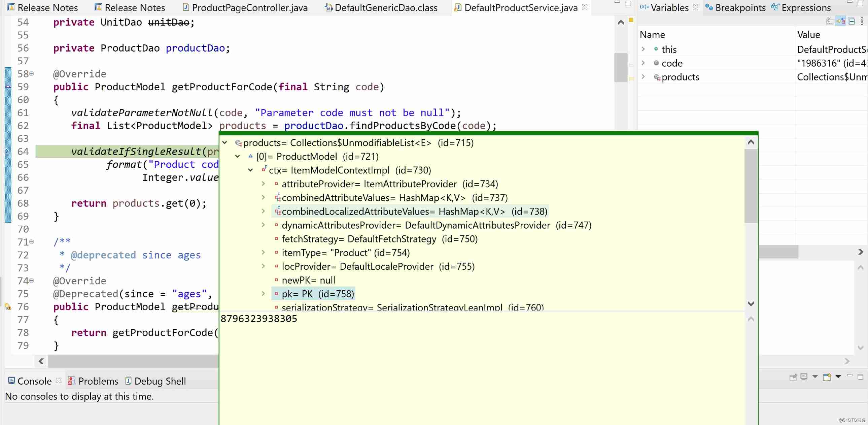The image size is (868, 425).
Task: Select the second Release Notes tab
Action: [130, 7]
